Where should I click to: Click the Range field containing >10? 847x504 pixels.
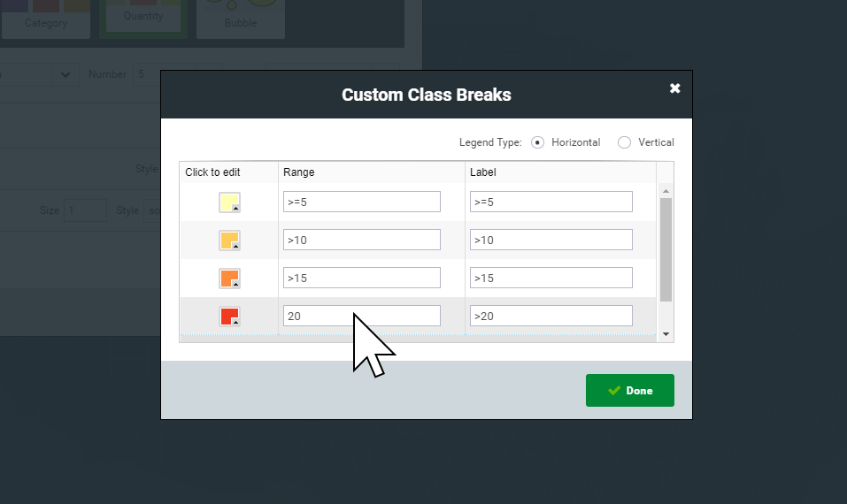click(x=362, y=240)
